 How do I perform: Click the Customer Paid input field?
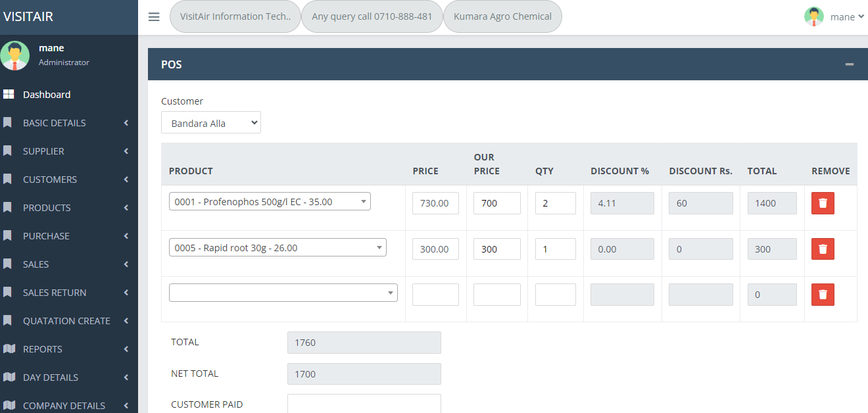tap(364, 404)
